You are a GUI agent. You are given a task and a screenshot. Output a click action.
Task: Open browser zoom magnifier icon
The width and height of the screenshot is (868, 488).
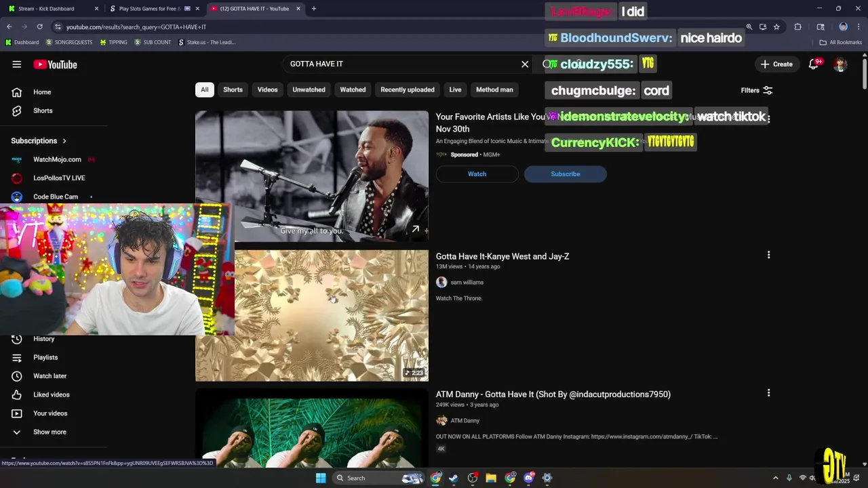point(749,27)
